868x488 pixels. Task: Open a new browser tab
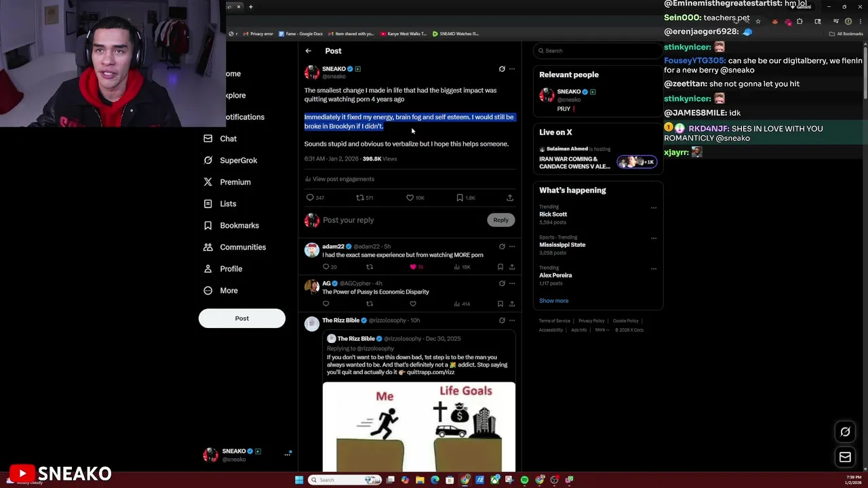click(x=251, y=7)
